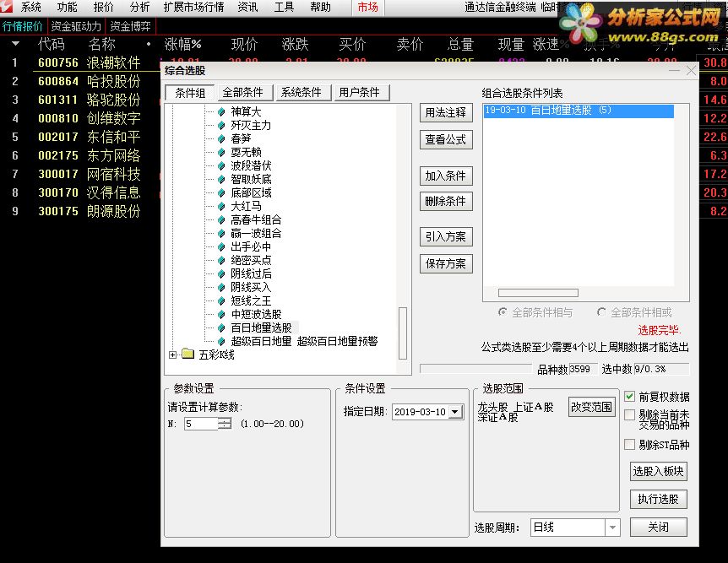Click the 神算大 formula icon
This screenshot has width=728, height=563.
[221, 112]
